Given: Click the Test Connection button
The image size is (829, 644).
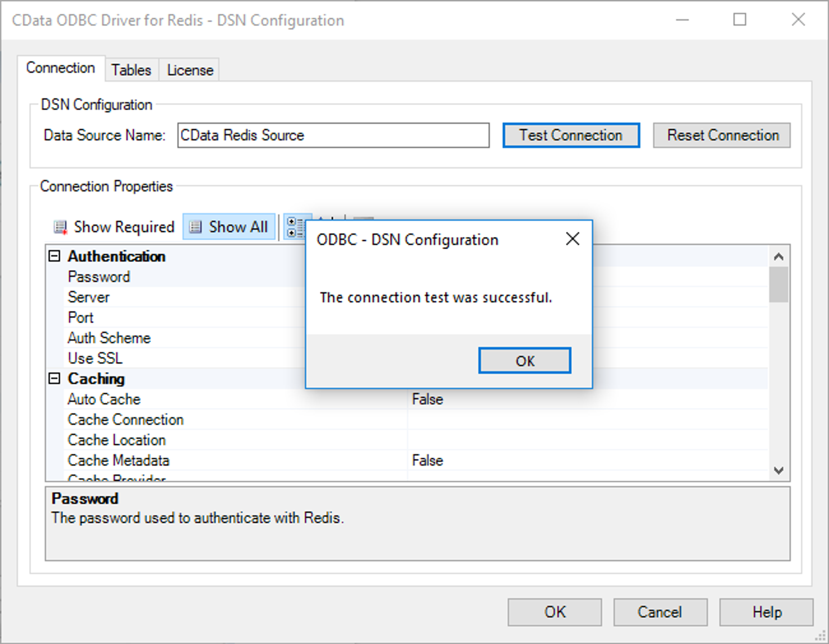Looking at the screenshot, I should (571, 136).
